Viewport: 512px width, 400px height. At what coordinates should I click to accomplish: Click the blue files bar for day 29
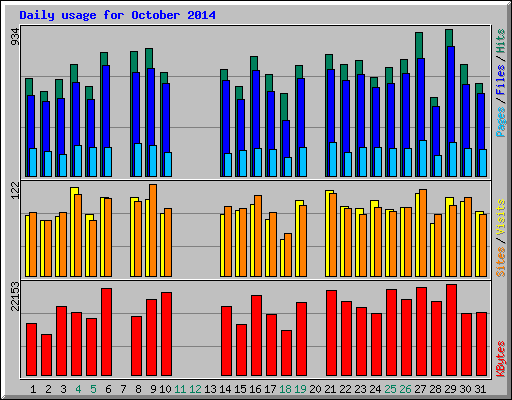tap(451, 94)
